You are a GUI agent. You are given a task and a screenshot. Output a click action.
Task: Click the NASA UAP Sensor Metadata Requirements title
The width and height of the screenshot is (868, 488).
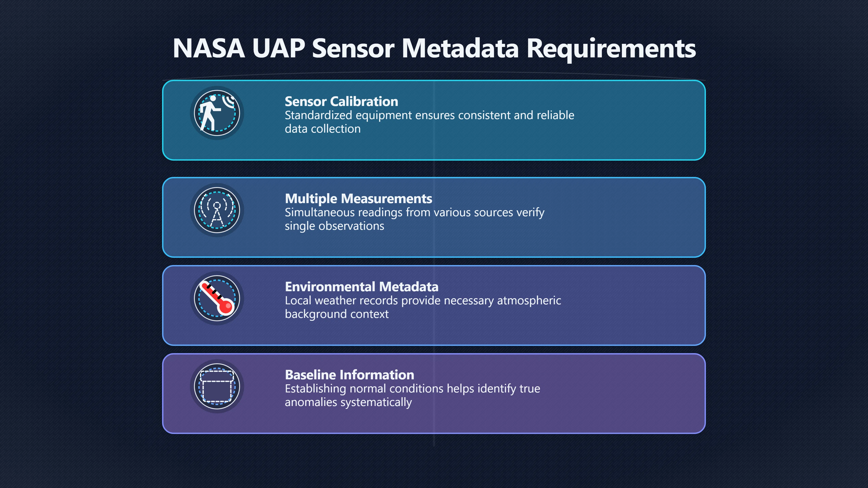[x=434, y=49]
